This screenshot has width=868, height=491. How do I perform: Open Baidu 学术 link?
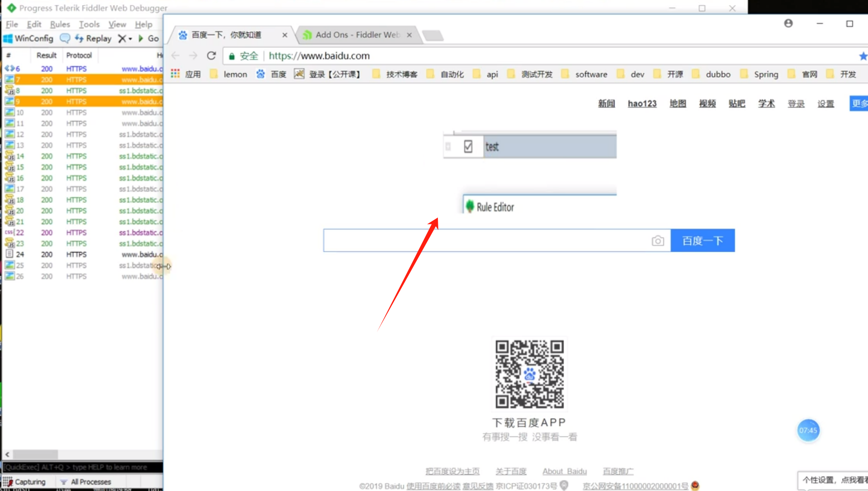[x=766, y=104]
